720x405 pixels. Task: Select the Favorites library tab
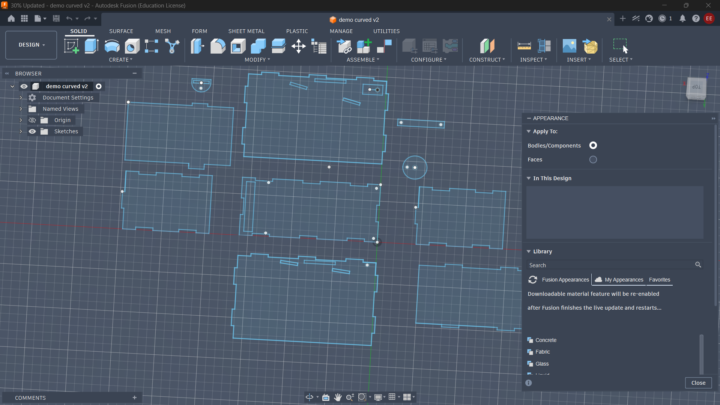point(659,280)
